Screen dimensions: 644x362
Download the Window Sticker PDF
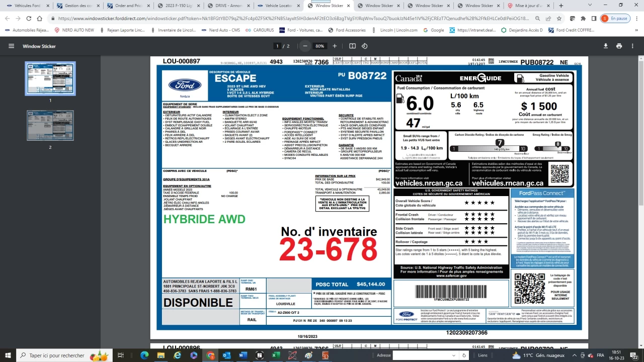coord(606,46)
